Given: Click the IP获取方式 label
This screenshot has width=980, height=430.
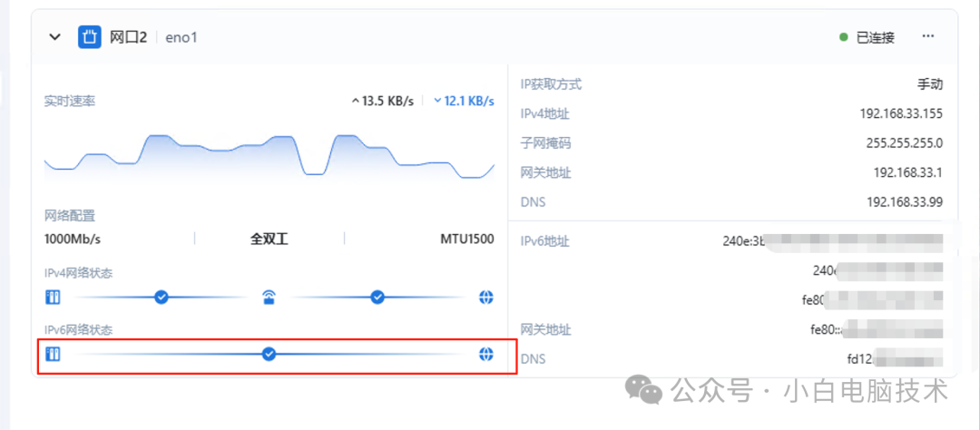Looking at the screenshot, I should coord(552,84).
